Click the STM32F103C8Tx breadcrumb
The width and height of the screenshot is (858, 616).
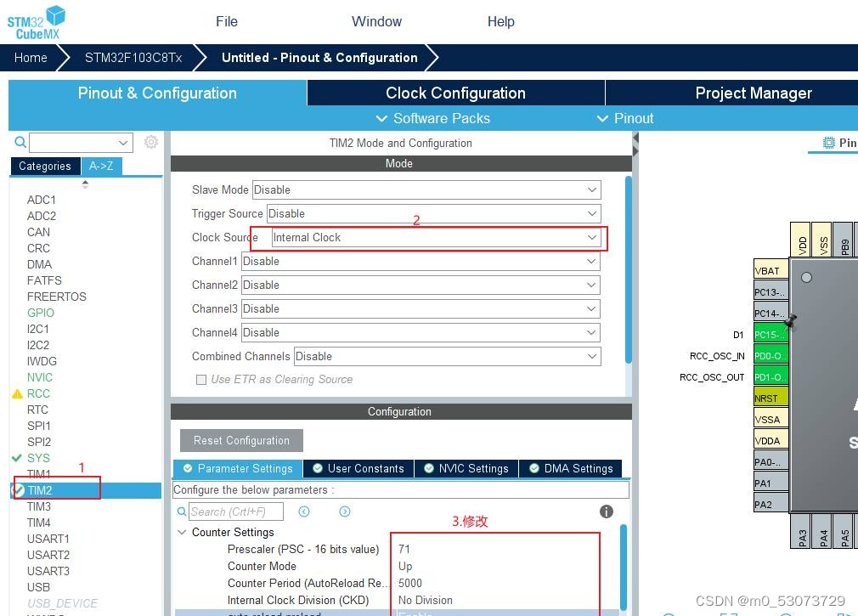(x=133, y=58)
